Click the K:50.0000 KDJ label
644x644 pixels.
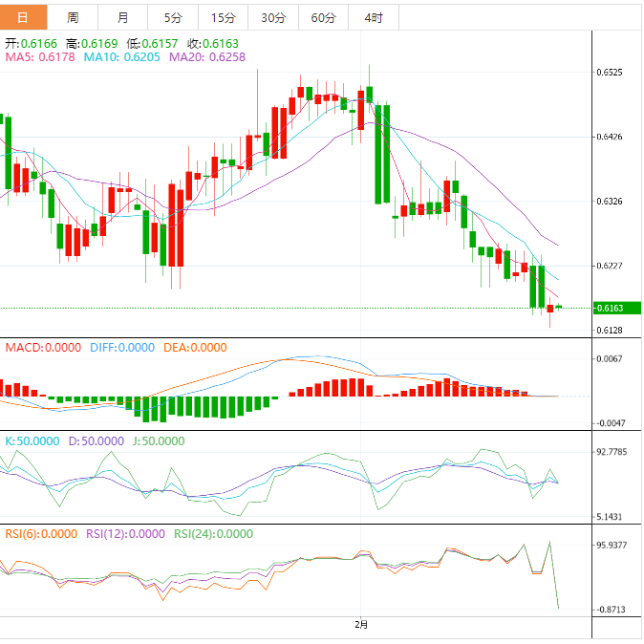click(x=32, y=441)
